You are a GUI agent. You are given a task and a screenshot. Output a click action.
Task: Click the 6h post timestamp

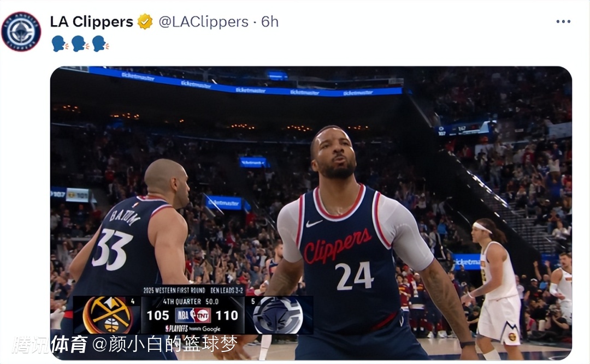click(270, 22)
